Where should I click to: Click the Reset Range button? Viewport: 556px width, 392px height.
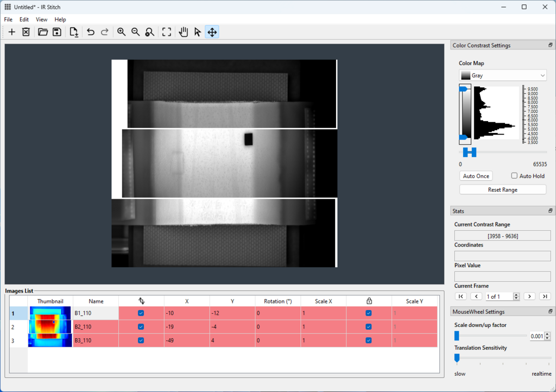click(x=502, y=190)
